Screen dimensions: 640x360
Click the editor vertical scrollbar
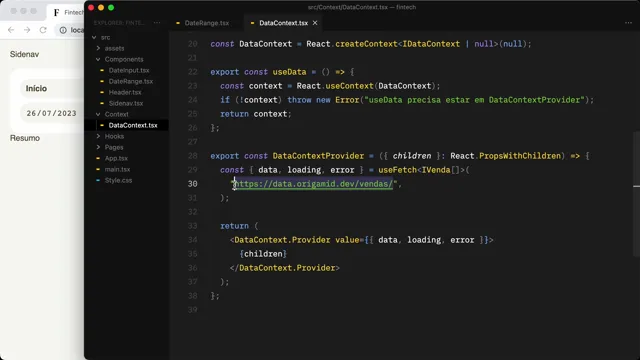click(x=636, y=194)
